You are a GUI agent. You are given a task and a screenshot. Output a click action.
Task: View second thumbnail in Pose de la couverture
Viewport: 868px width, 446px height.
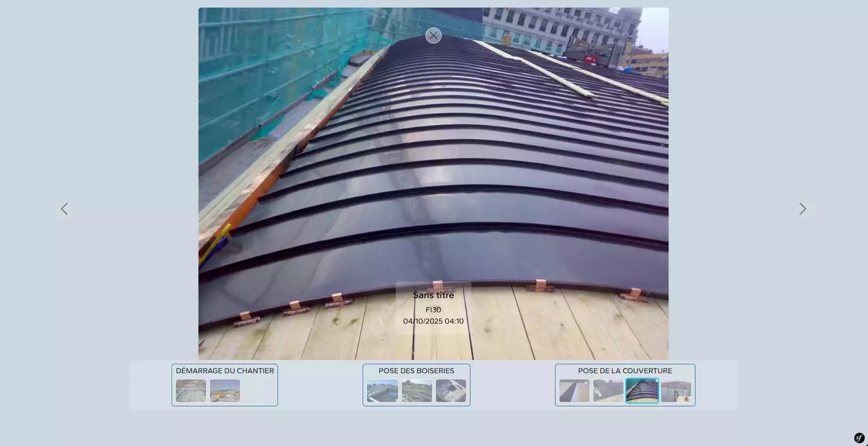click(x=608, y=391)
